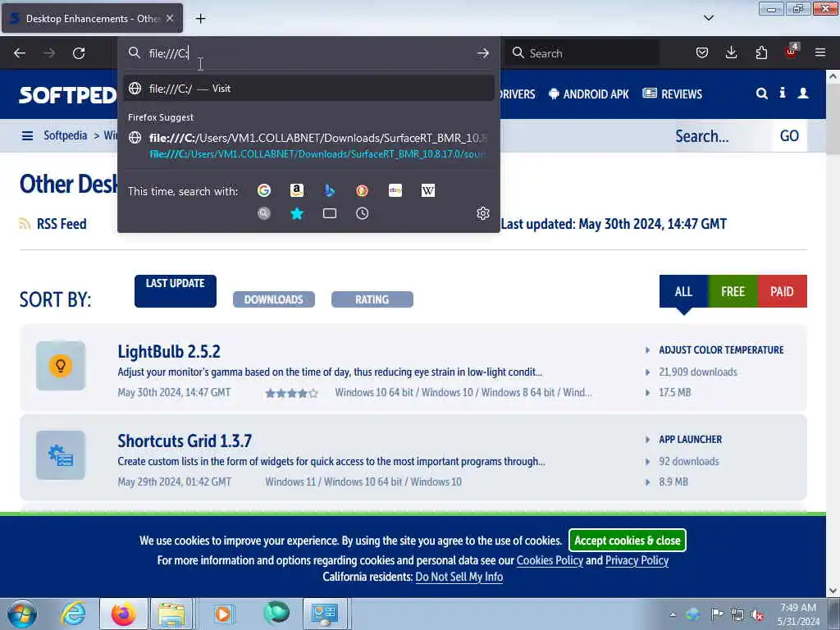The height and width of the screenshot is (630, 840).
Task: Open the Softpedia user account icon
Action: click(803, 94)
